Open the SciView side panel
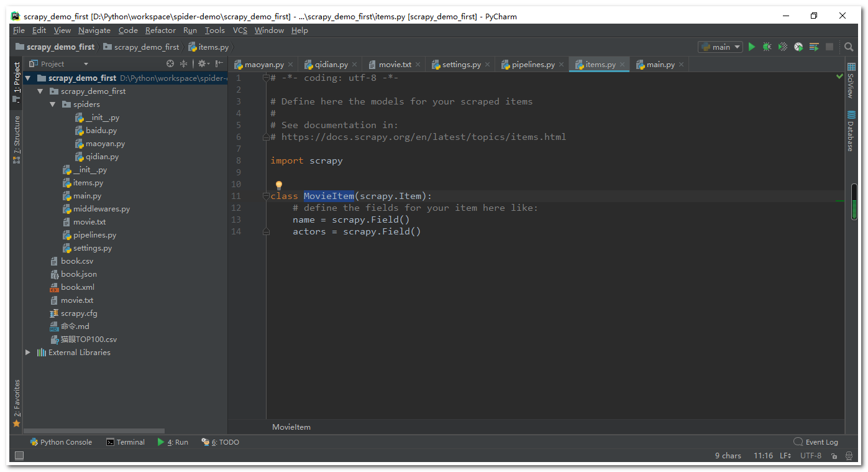The width and height of the screenshot is (868, 472). pos(851,81)
